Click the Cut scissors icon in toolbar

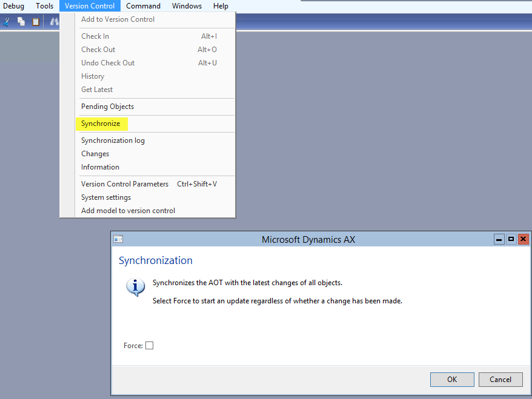pyautogui.click(x=6, y=22)
